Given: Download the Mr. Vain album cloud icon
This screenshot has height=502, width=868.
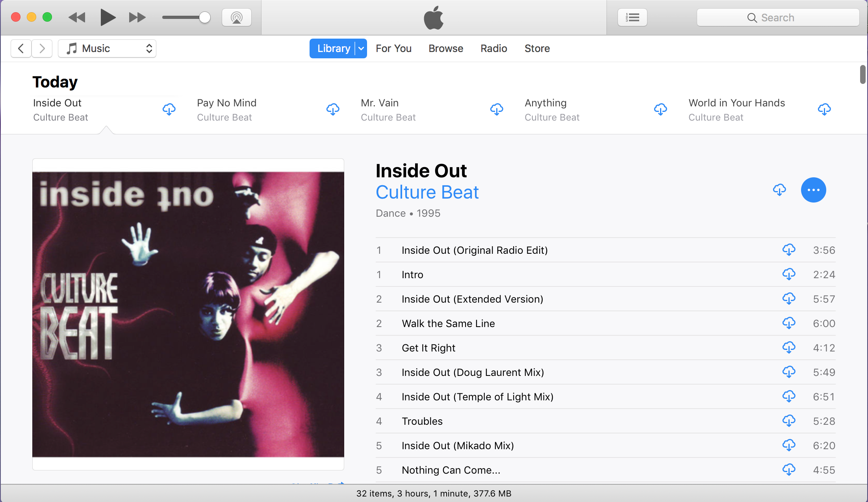Looking at the screenshot, I should (x=497, y=110).
